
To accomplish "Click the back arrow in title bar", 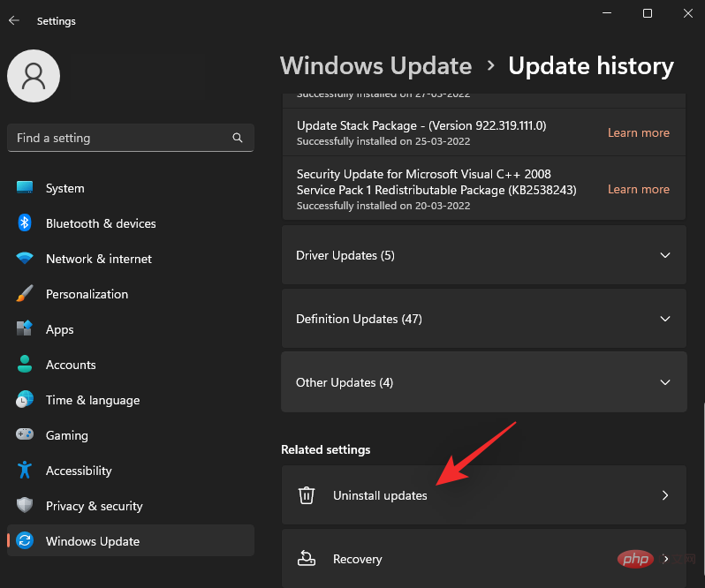I will [14, 20].
